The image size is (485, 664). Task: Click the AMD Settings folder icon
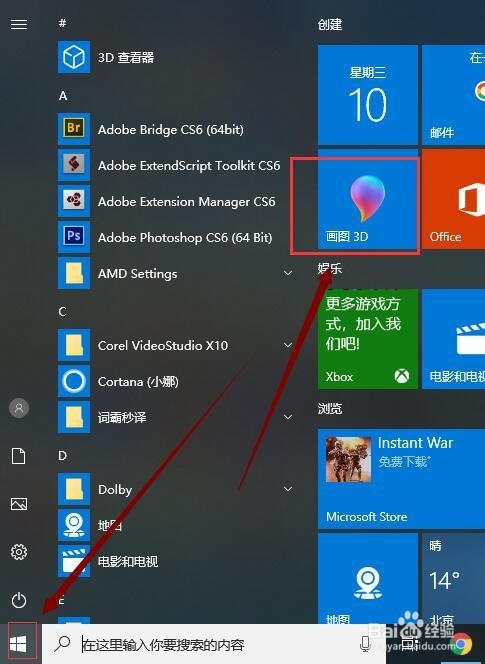(x=74, y=273)
